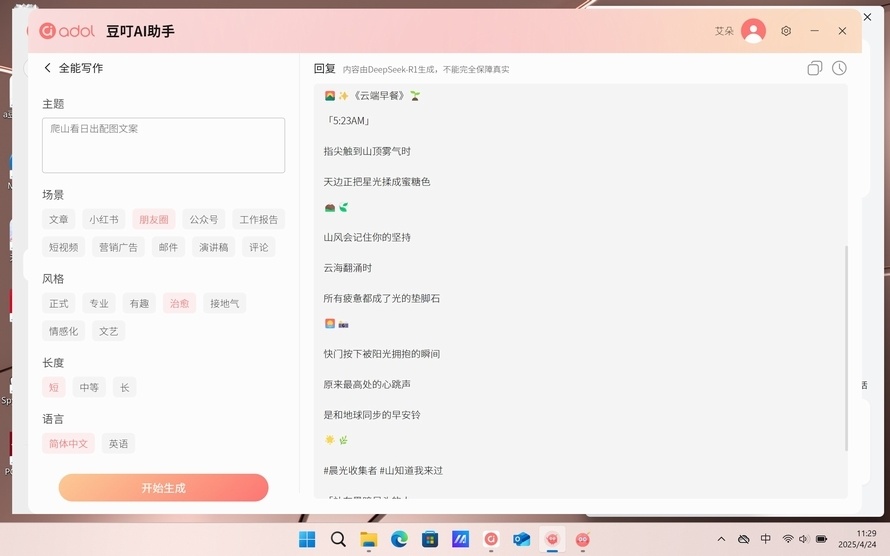
Task: Open the history clock icon
Action: (839, 69)
